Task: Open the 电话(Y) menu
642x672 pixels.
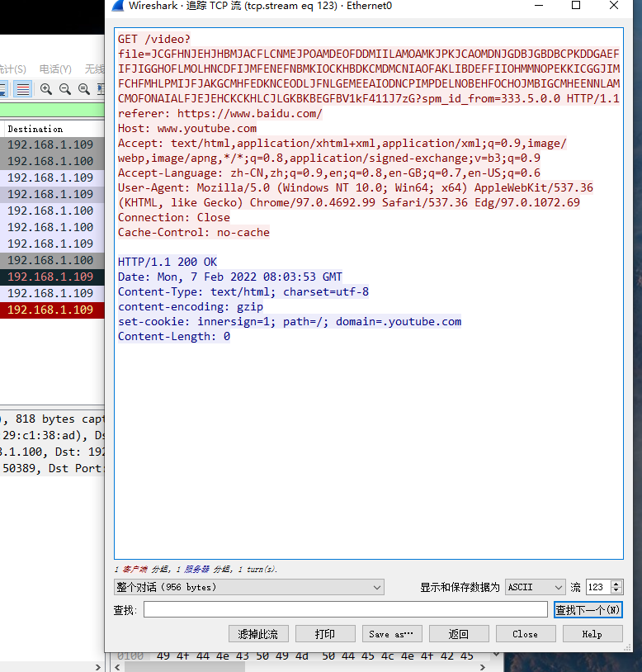Action: [x=55, y=69]
